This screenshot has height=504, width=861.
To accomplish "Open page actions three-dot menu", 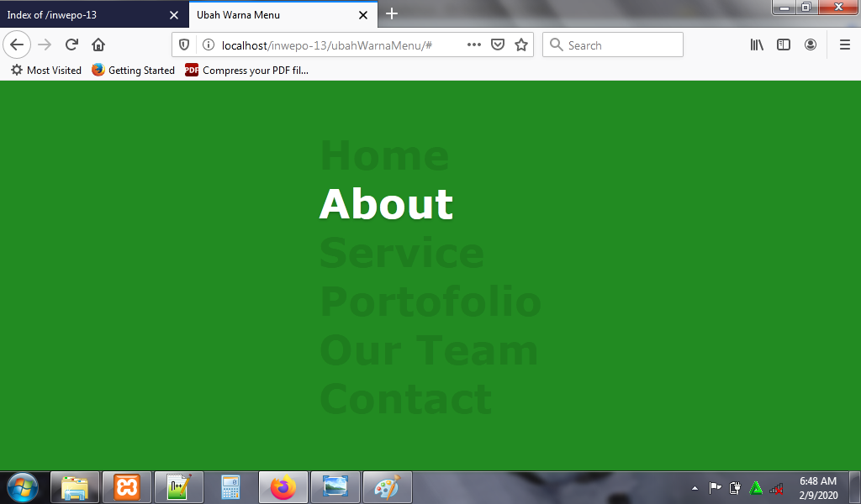I will click(474, 45).
